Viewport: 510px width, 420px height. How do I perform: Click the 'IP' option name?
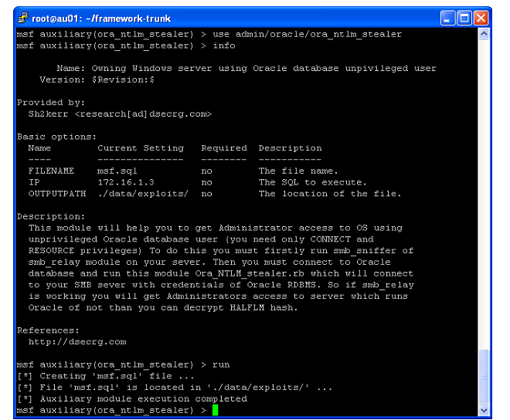tap(34, 182)
